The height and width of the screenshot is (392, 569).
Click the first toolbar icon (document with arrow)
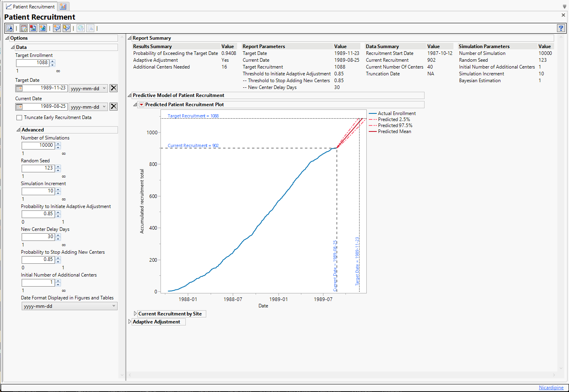click(x=10, y=28)
